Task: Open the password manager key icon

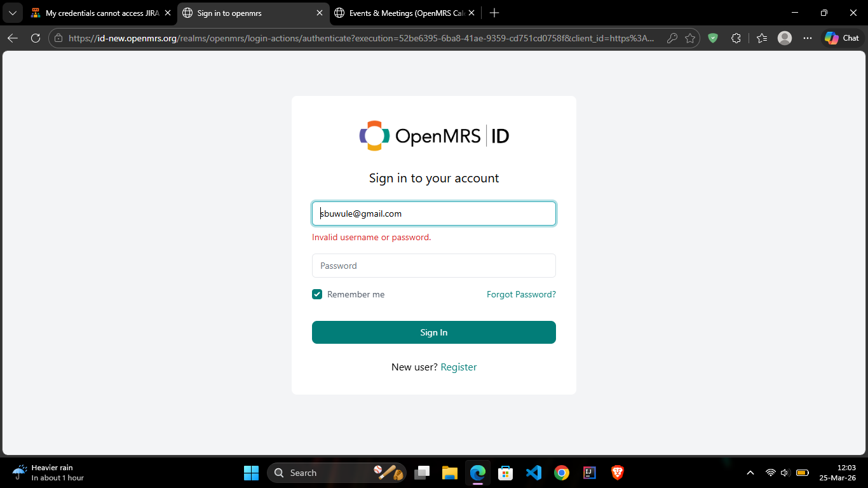Action: coord(672,38)
